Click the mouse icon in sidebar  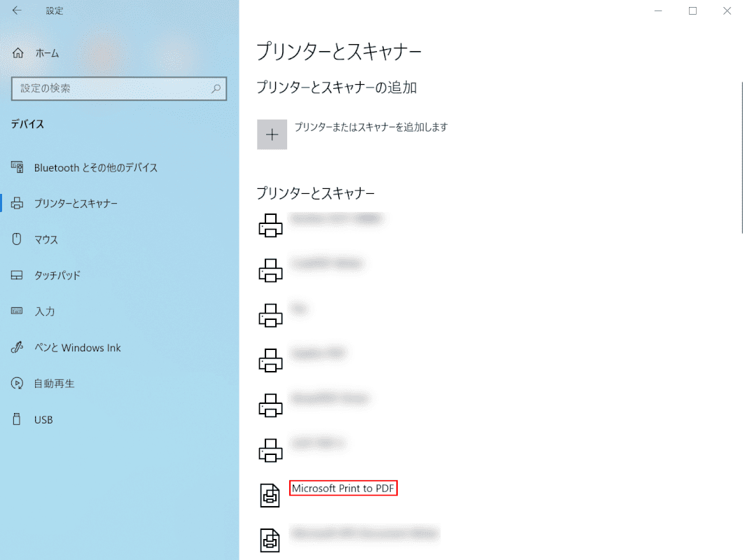click(x=17, y=239)
